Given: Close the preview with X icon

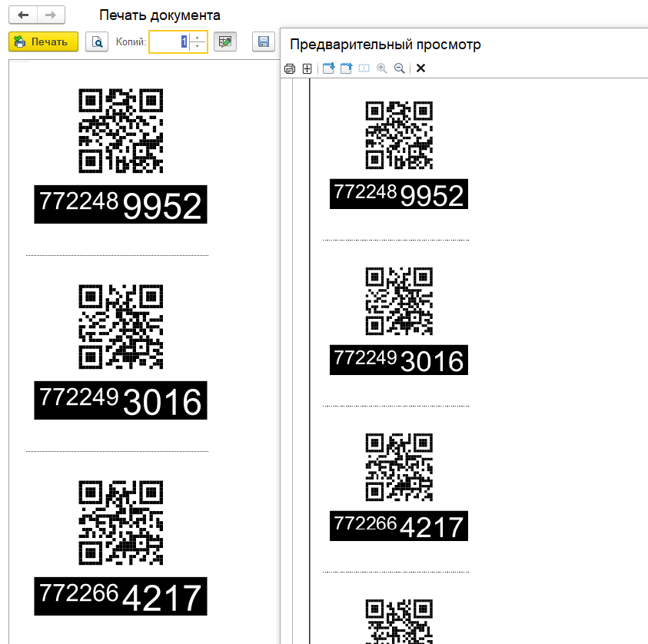Looking at the screenshot, I should pyautogui.click(x=420, y=68).
